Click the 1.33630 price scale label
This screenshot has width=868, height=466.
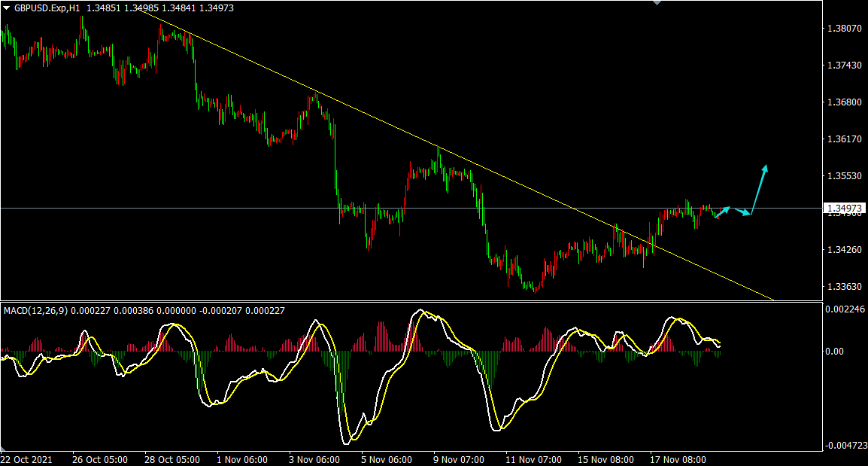pos(844,287)
